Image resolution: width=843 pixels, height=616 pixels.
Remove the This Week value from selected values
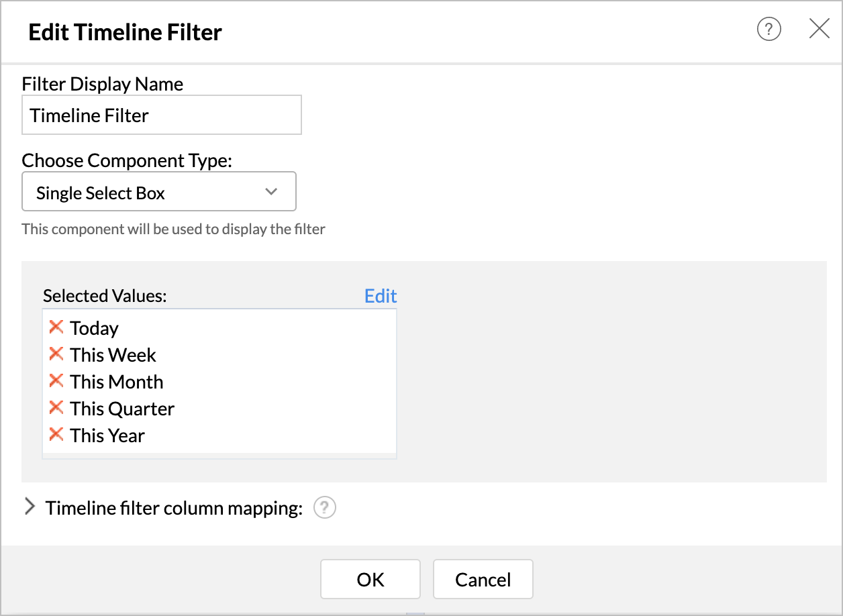pyautogui.click(x=55, y=354)
